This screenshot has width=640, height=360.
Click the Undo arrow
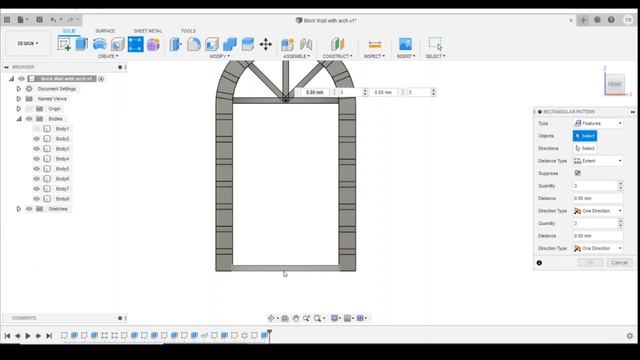tap(53, 20)
